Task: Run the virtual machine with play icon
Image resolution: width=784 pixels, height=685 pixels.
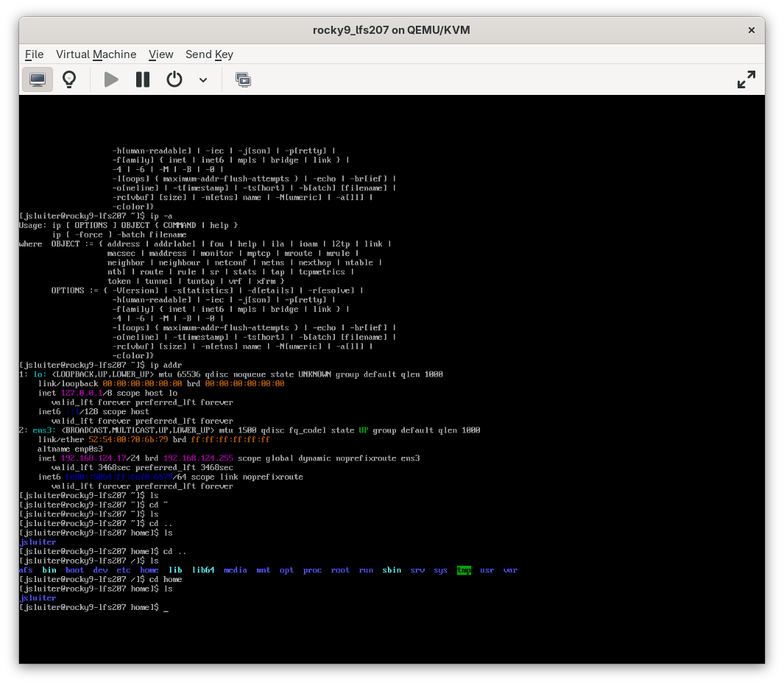Action: [x=110, y=79]
